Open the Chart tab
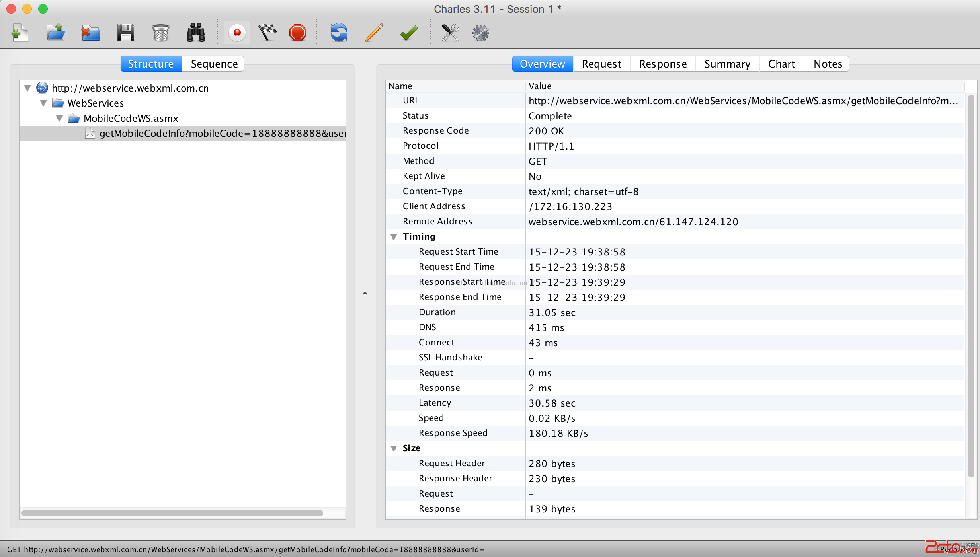 pos(781,64)
